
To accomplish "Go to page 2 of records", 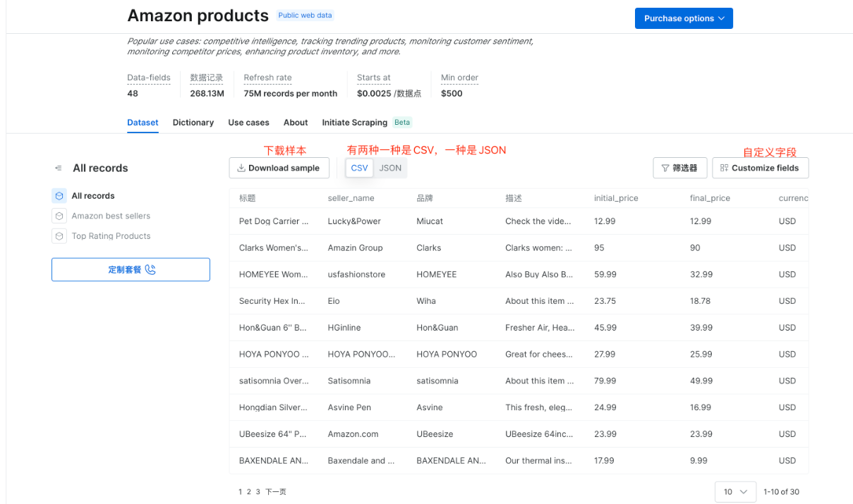I will click(249, 492).
